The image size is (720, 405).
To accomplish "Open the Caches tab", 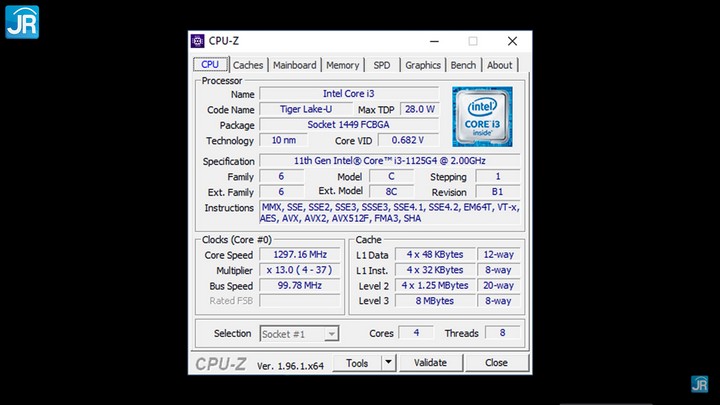I will pyautogui.click(x=248, y=65).
